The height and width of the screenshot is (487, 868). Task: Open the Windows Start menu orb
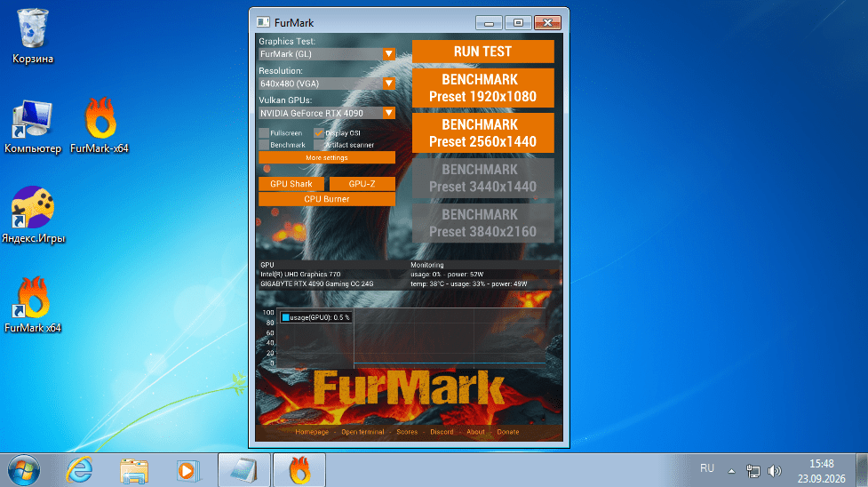(x=24, y=470)
